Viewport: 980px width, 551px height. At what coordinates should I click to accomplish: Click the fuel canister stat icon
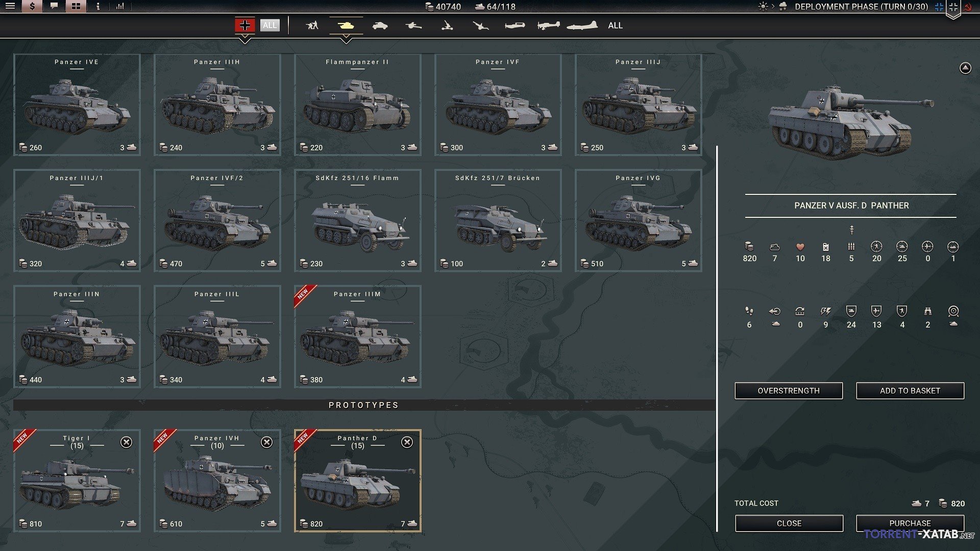pos(826,247)
